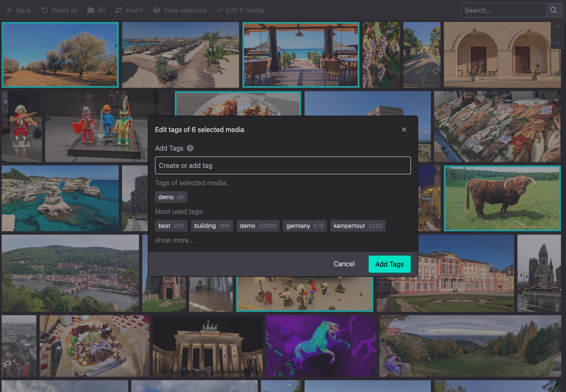This screenshot has height=392, width=566.
Task: Select the building tag chip
Action: pyautogui.click(x=212, y=226)
